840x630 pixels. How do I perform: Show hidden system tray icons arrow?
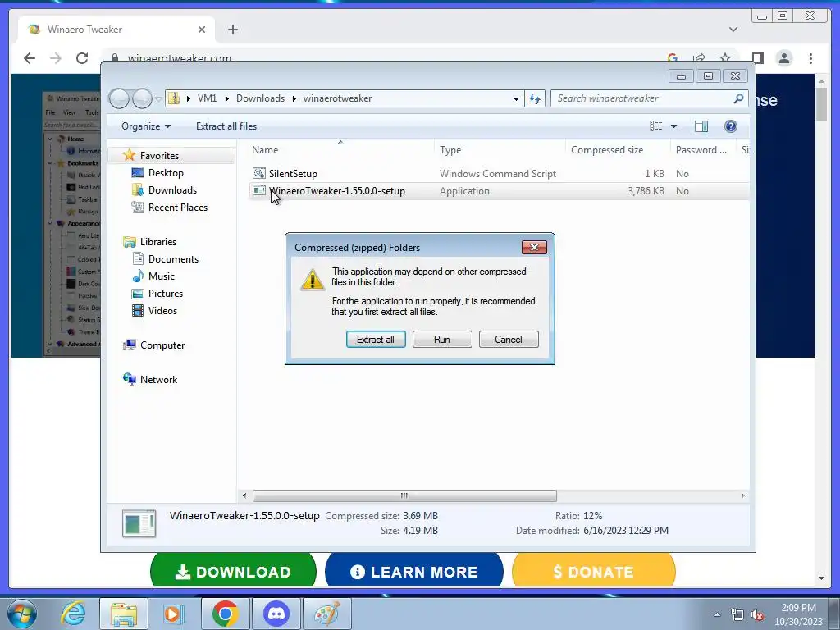[x=717, y=614]
